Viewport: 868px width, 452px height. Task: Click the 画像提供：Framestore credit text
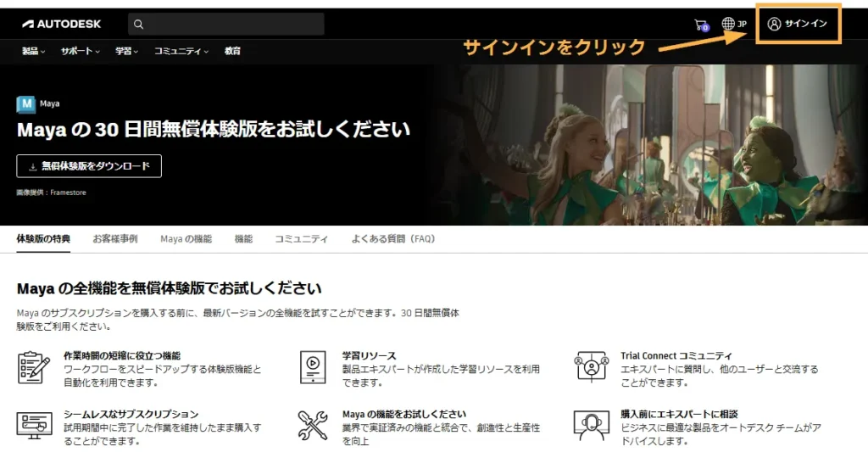[x=51, y=193]
